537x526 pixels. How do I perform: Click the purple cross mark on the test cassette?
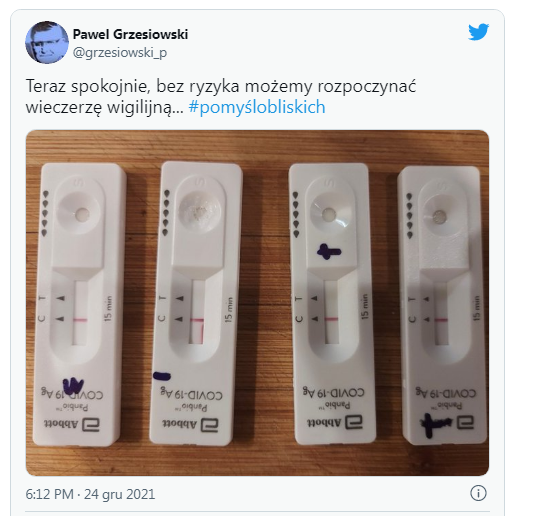click(x=329, y=251)
